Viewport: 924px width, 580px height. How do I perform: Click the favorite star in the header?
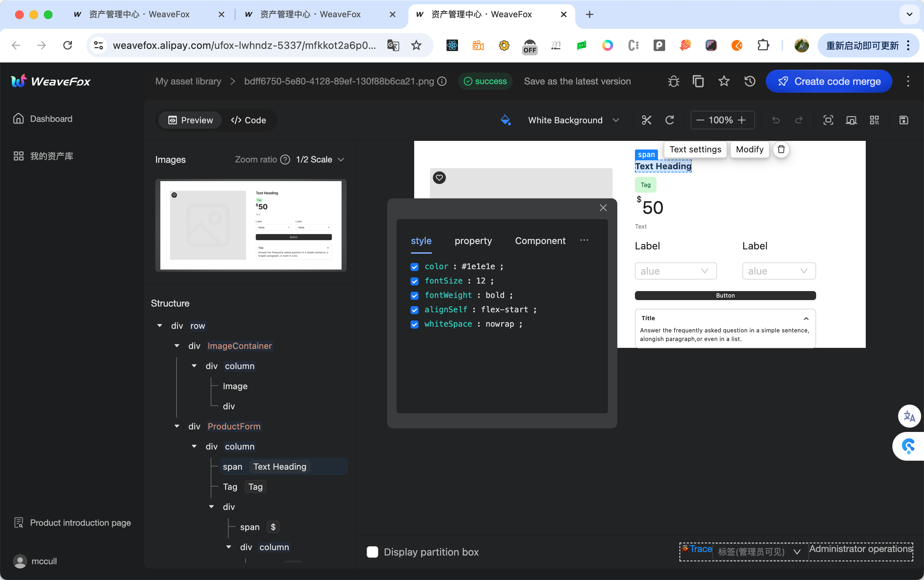724,81
